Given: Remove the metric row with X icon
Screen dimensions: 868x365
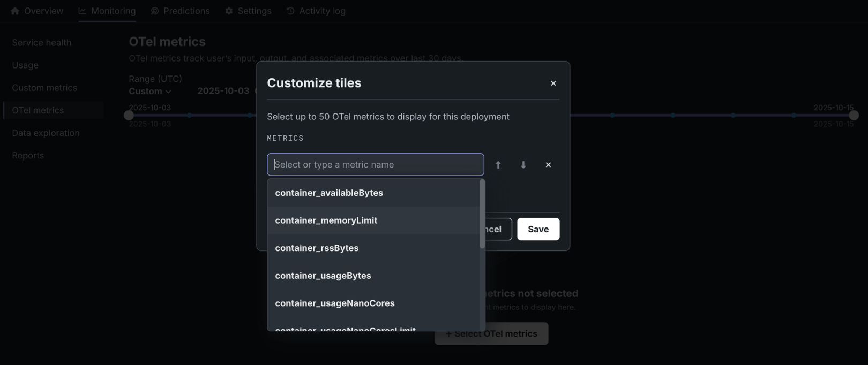Looking at the screenshot, I should coord(548,165).
